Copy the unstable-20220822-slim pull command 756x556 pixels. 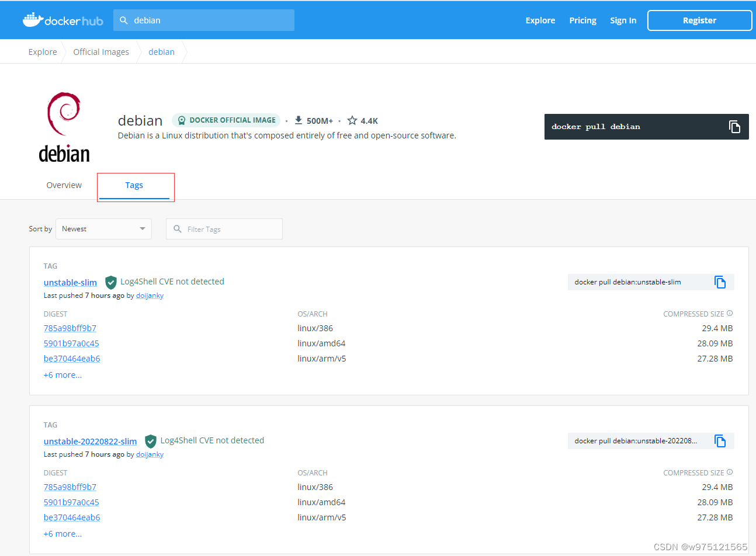coord(720,441)
